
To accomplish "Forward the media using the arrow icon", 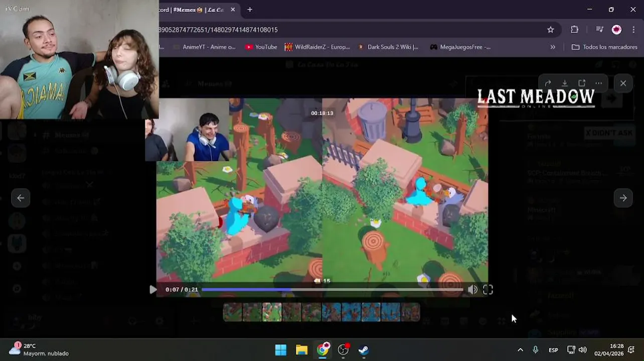I will 548,83.
